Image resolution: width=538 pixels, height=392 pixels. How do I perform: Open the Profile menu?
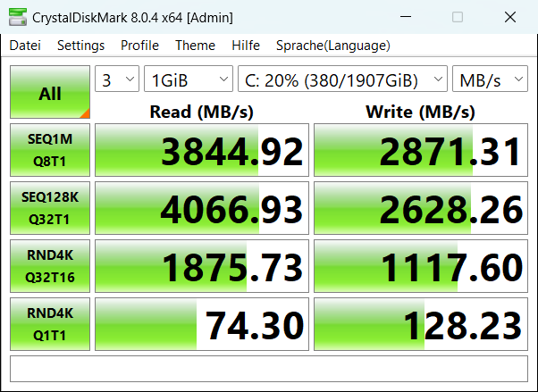pos(139,46)
